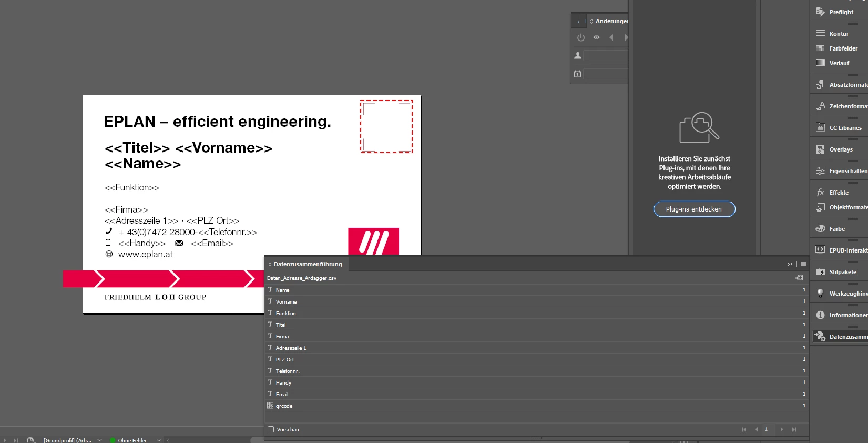
Task: Click the <<Email>> placeholder on card
Action: pyautogui.click(x=212, y=243)
